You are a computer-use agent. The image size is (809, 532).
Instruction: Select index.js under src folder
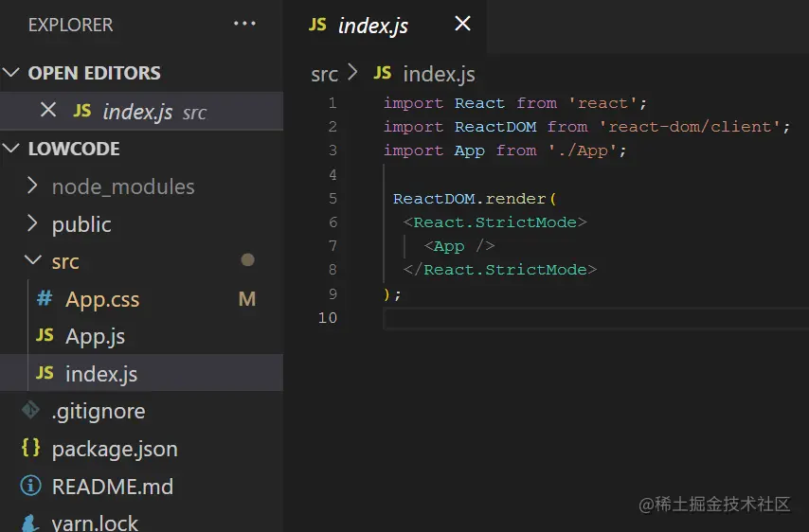click(x=141, y=373)
